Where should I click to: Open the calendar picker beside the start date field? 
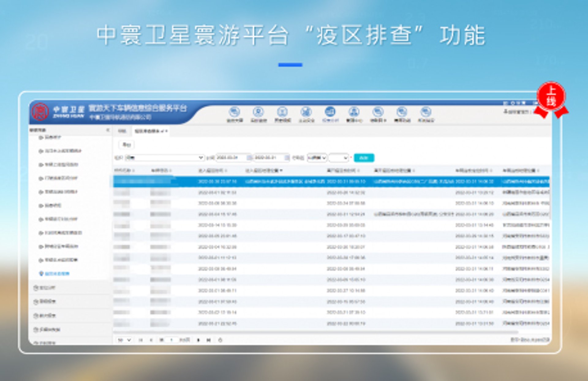tap(249, 158)
